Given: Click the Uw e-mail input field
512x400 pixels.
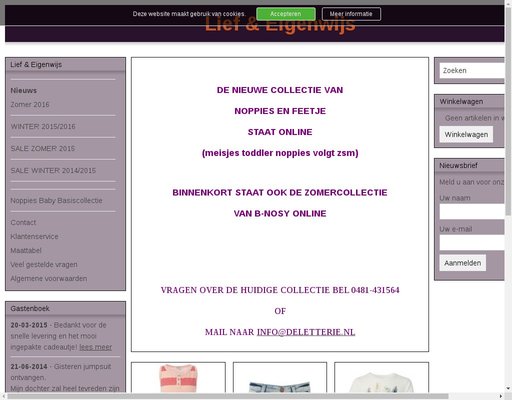Looking at the screenshot, I should [472, 243].
